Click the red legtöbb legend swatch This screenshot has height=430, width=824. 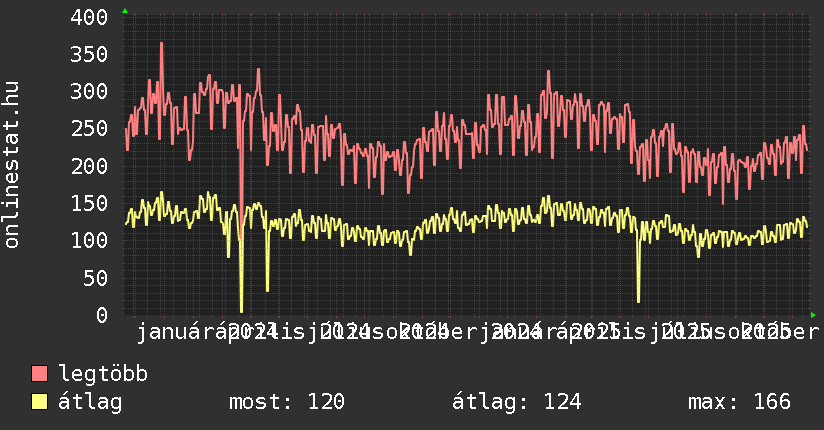click(x=40, y=375)
